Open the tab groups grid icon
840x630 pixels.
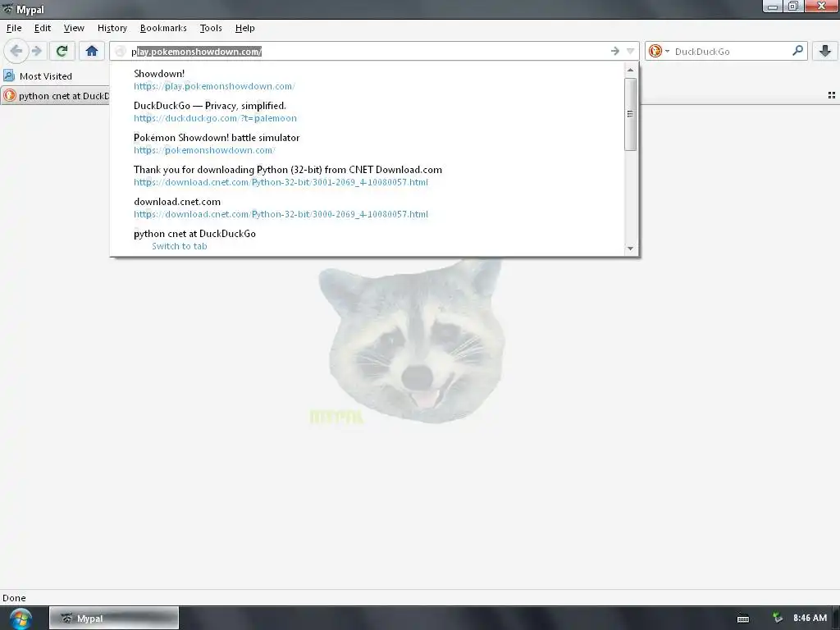832,95
